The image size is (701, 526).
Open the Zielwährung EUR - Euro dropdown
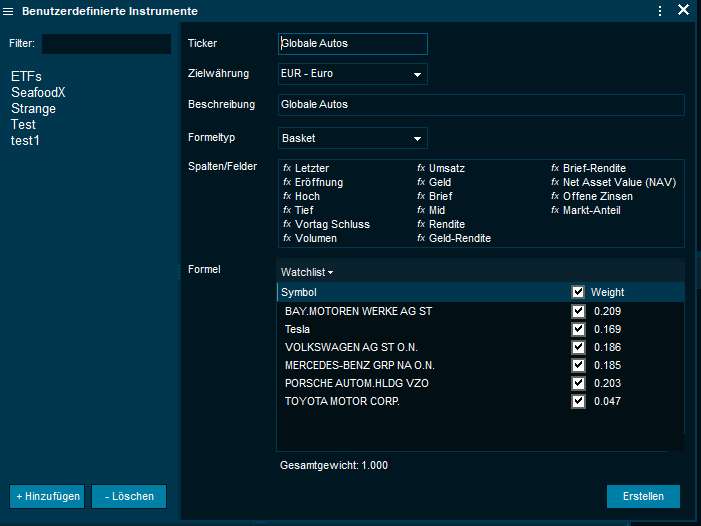tap(352, 74)
